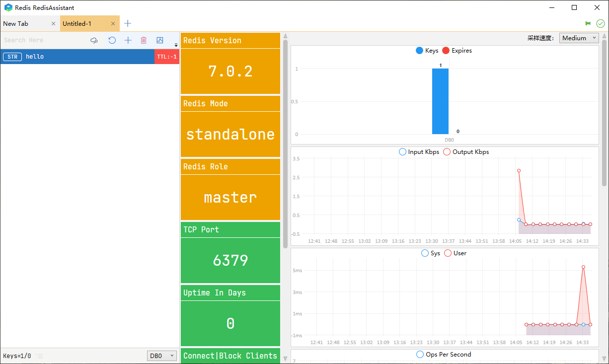This screenshot has width=609, height=364.
Task: Close the Untitled-1 tab
Action: tap(113, 23)
